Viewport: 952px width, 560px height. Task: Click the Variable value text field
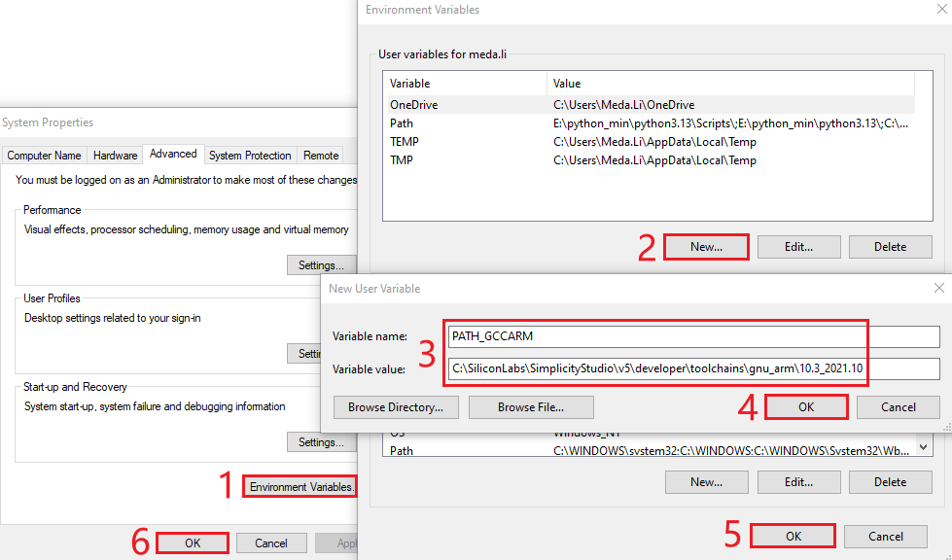693,368
